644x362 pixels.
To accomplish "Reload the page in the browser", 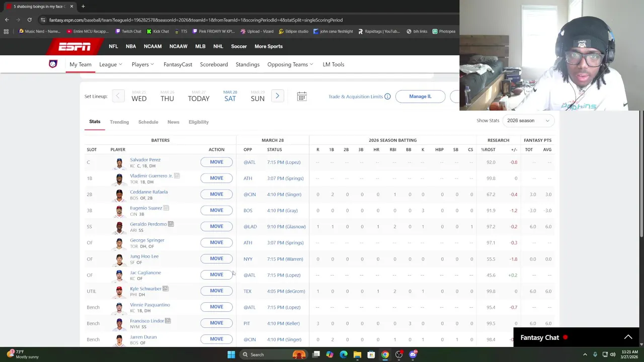I will coord(29,20).
